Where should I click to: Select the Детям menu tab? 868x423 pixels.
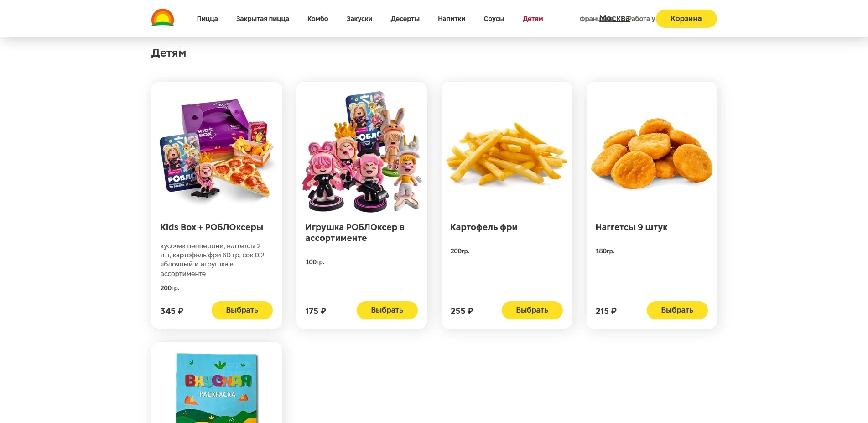pos(533,19)
